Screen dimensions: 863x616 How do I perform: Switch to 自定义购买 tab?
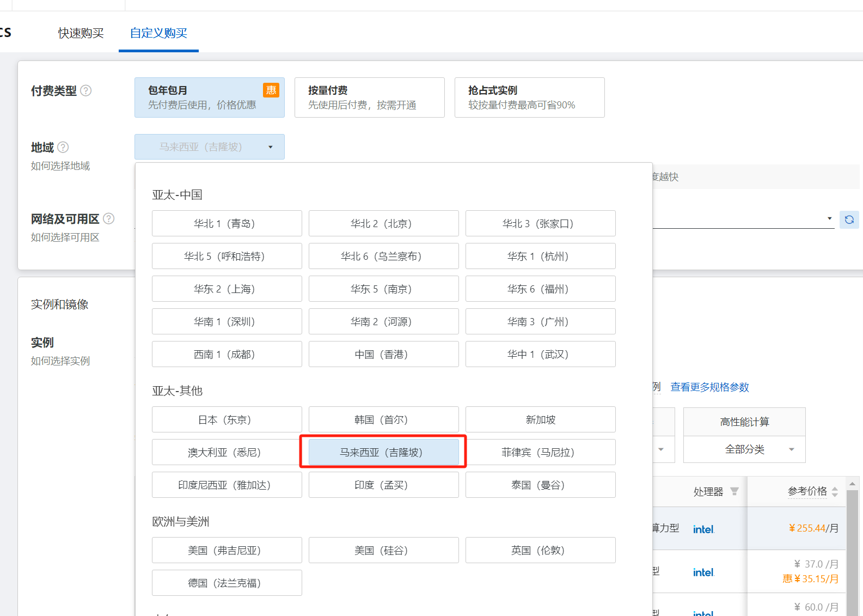[158, 33]
